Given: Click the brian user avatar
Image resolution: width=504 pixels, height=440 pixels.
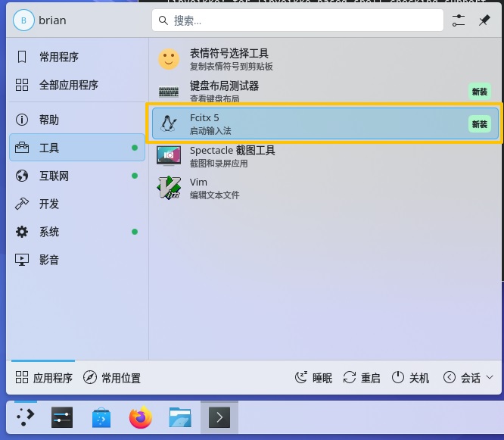Looking at the screenshot, I should point(23,20).
